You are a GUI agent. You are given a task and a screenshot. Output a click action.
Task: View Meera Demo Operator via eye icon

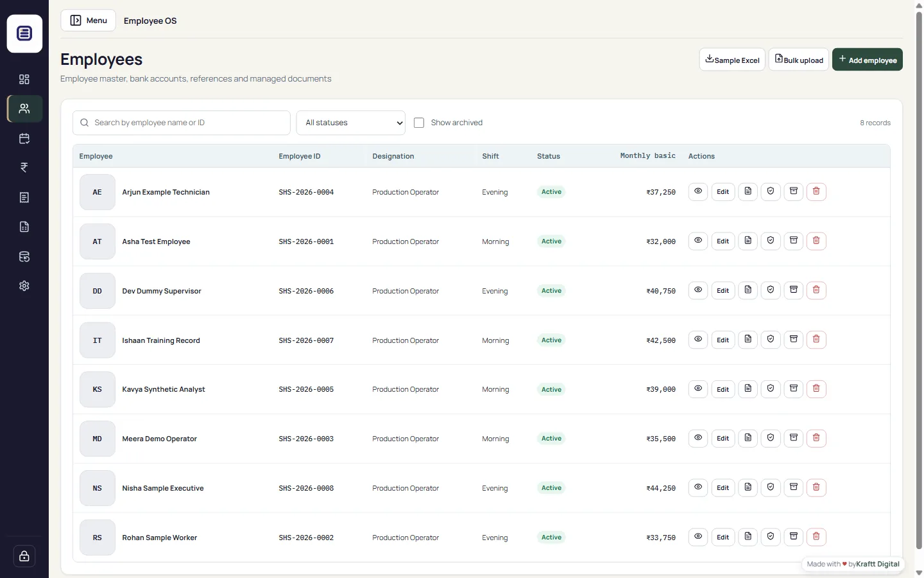tap(698, 438)
